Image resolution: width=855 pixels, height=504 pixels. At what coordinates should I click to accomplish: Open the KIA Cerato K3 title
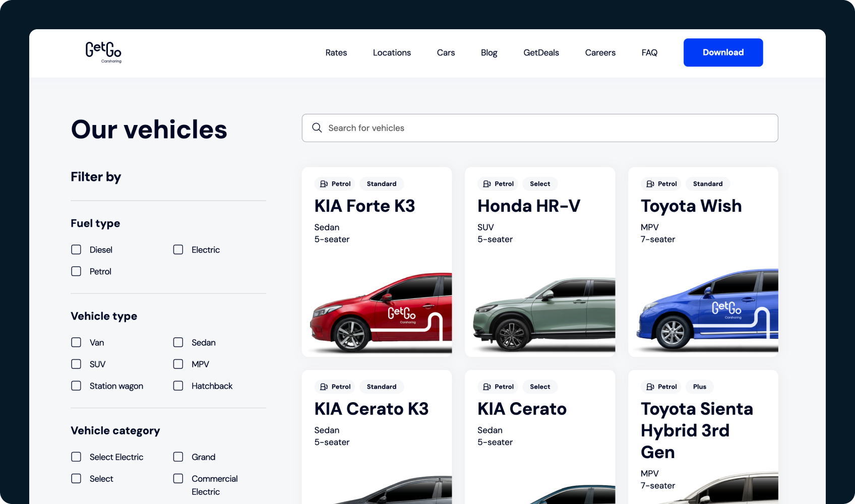372,409
